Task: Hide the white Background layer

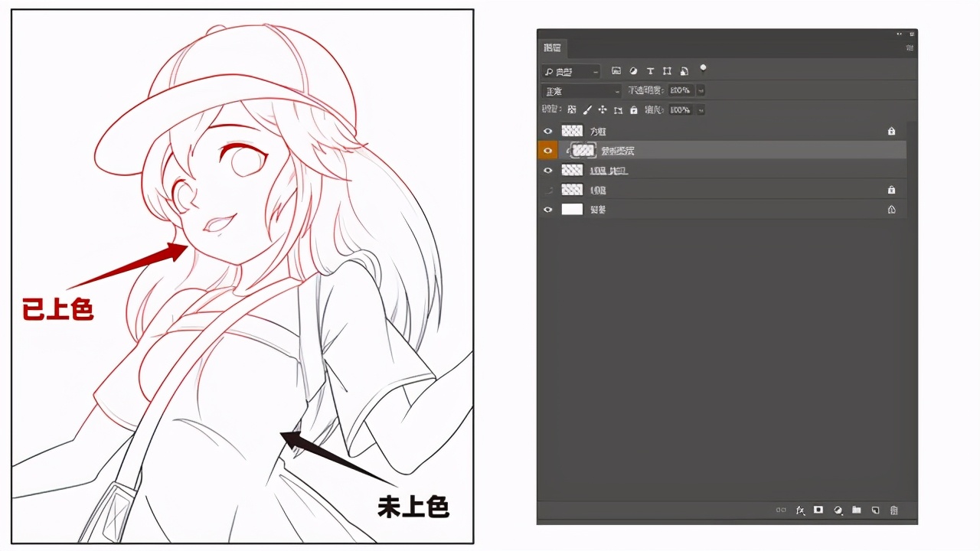Action: [547, 210]
